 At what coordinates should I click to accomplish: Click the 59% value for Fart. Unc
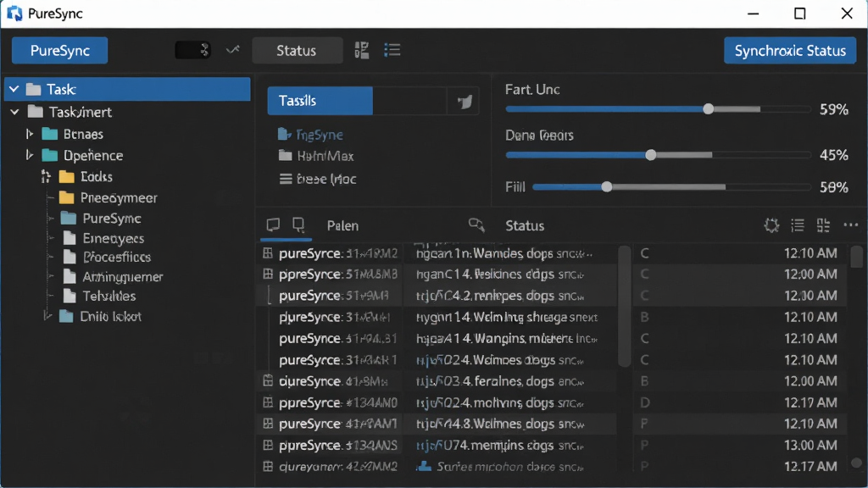coord(834,109)
